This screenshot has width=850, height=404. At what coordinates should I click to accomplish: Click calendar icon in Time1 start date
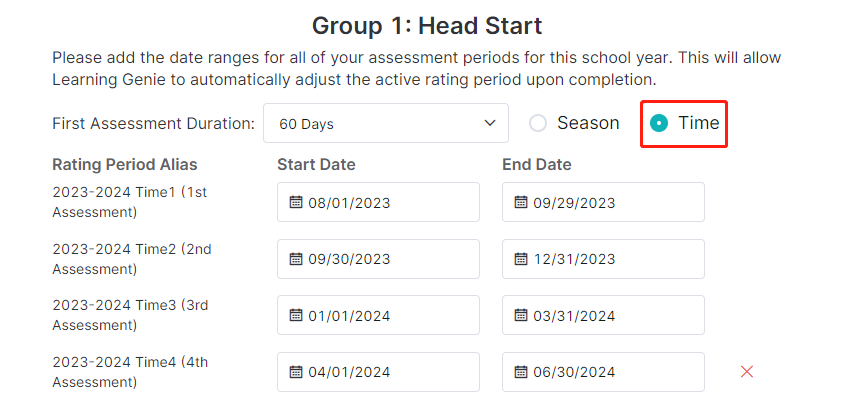point(295,202)
